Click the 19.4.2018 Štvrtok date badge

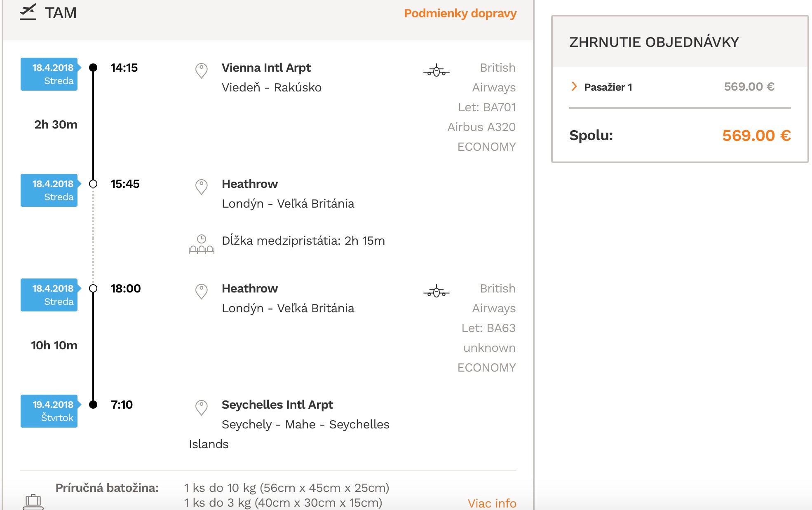pyautogui.click(x=49, y=411)
